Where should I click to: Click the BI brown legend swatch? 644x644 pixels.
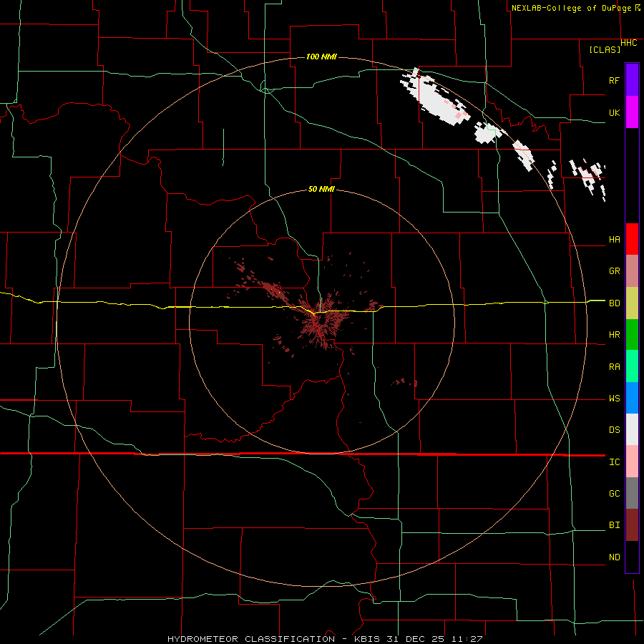point(632,525)
